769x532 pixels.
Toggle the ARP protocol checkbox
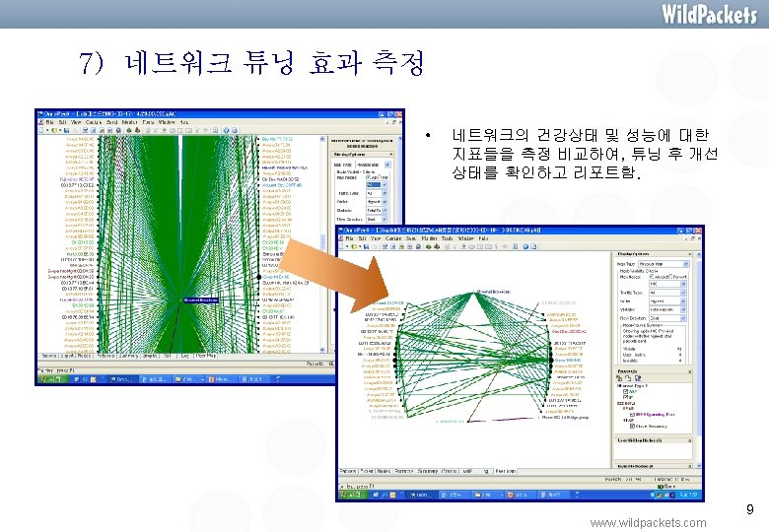[625, 391]
